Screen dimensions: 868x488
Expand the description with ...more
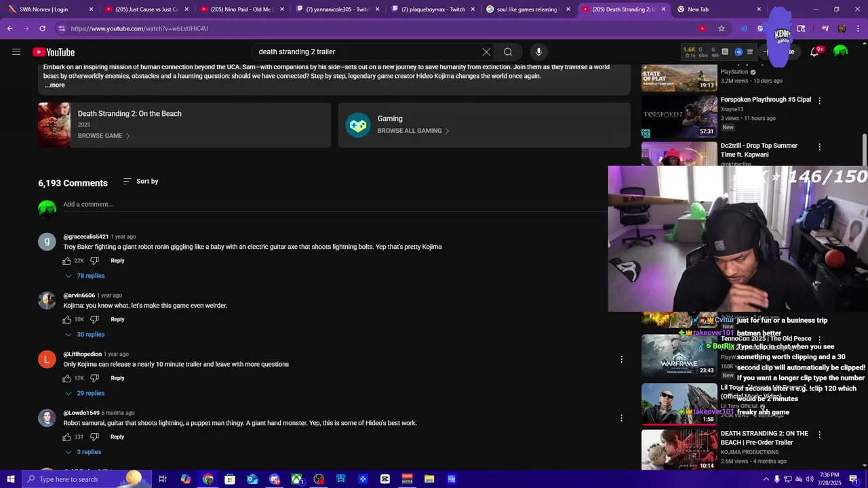point(55,85)
